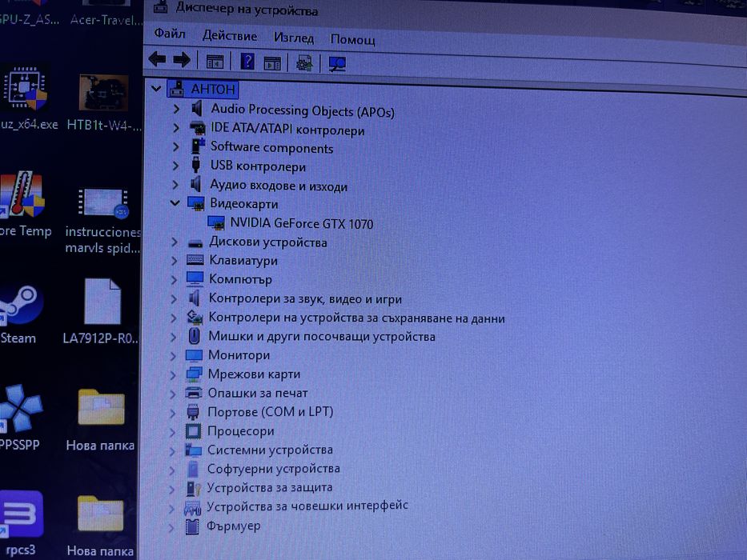Open the Файл menu
This screenshot has height=560, width=747.
[x=170, y=34]
